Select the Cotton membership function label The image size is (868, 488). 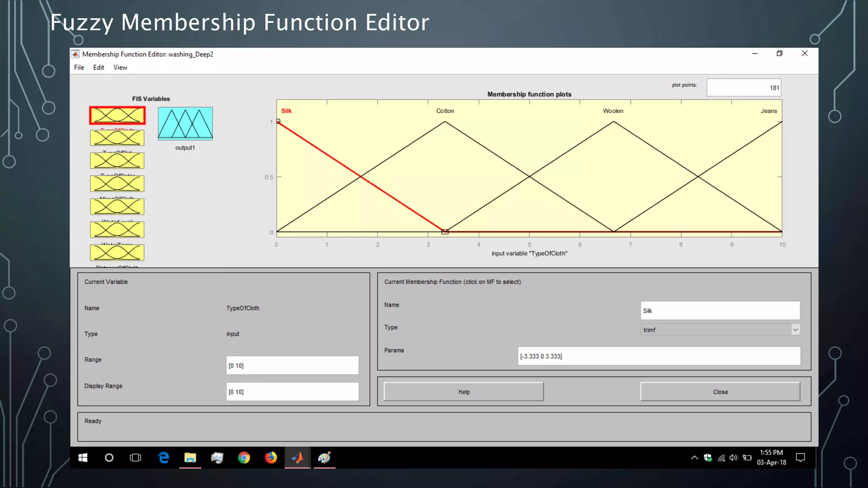[x=445, y=111]
